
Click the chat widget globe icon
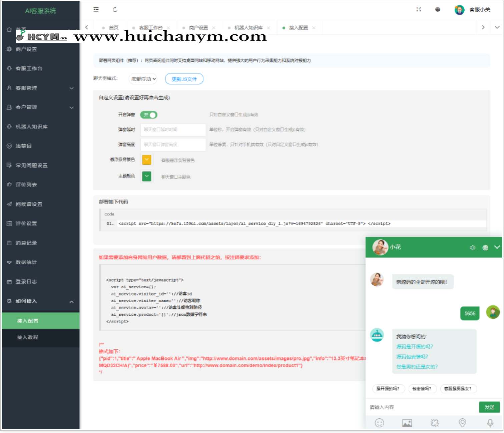point(485,247)
